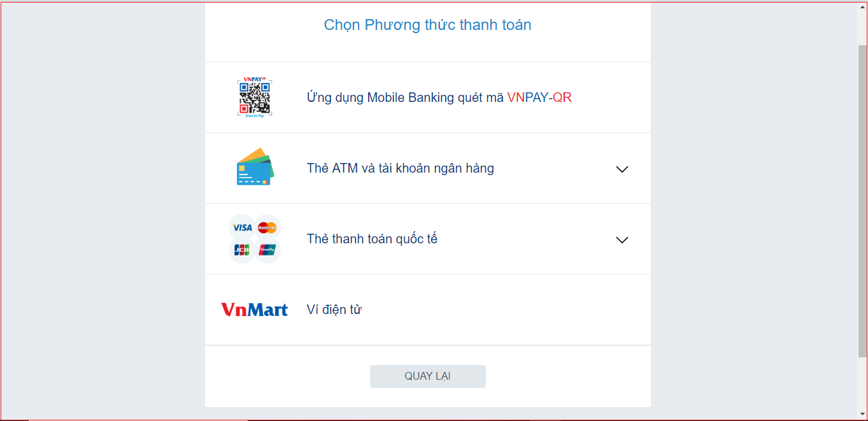Click the UnionPay card logo
Viewport: 868px width, 421px height.
[x=267, y=250]
